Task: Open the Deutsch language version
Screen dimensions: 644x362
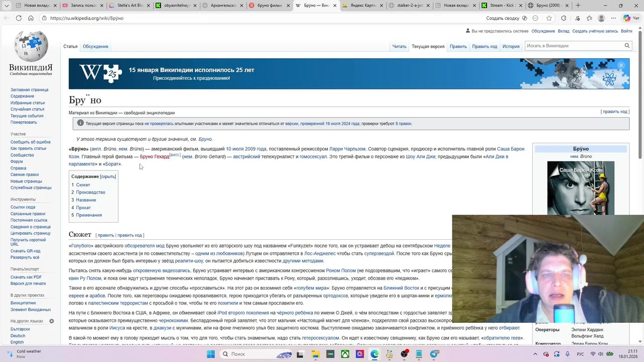Action: [18, 335]
